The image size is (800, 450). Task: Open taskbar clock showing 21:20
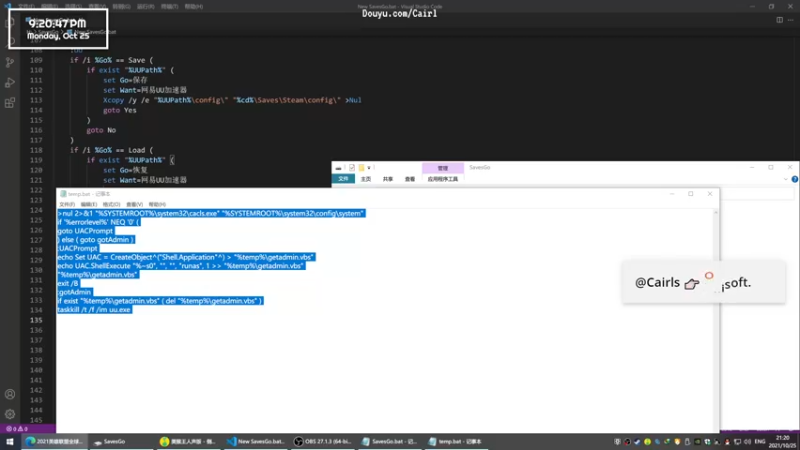tap(782, 441)
